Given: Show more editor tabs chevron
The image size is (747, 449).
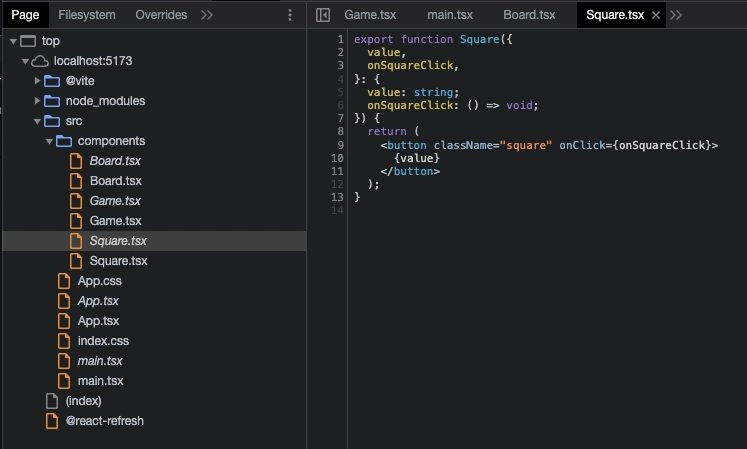Looking at the screenshot, I should [x=676, y=15].
